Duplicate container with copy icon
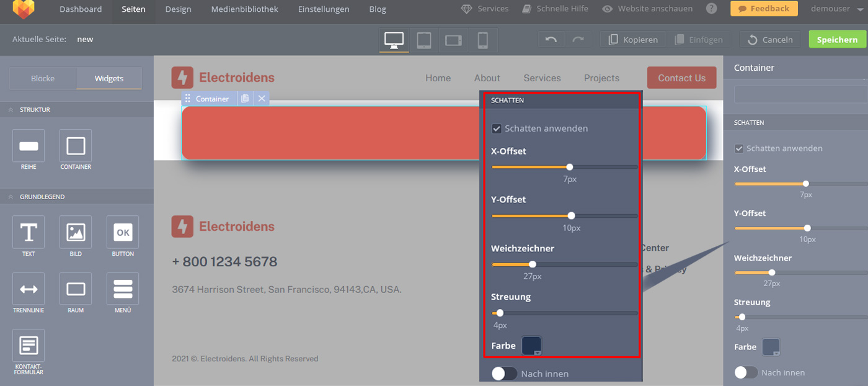The width and height of the screenshot is (868, 386). [x=246, y=99]
